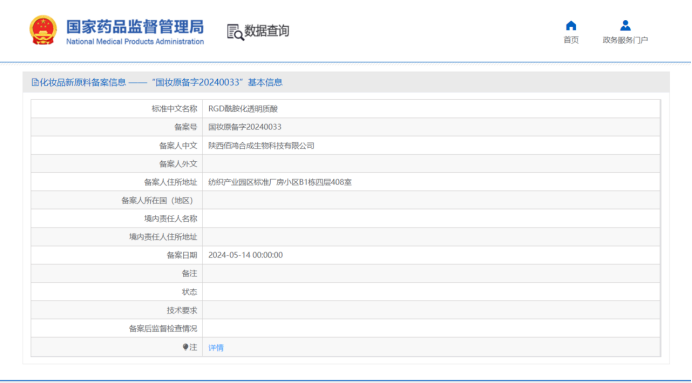The image size is (692, 383).
Task: Click the 备案人外文 label
Action: tap(178, 164)
